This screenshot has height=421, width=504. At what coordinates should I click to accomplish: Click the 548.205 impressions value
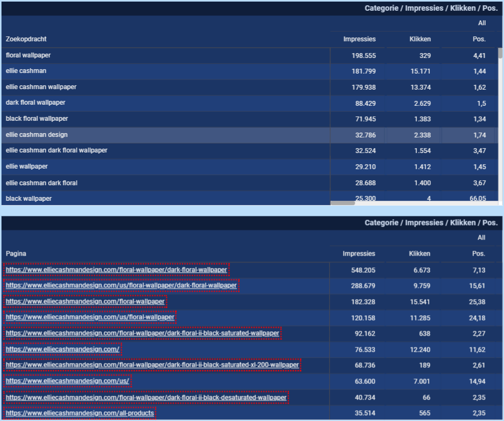[363, 271]
